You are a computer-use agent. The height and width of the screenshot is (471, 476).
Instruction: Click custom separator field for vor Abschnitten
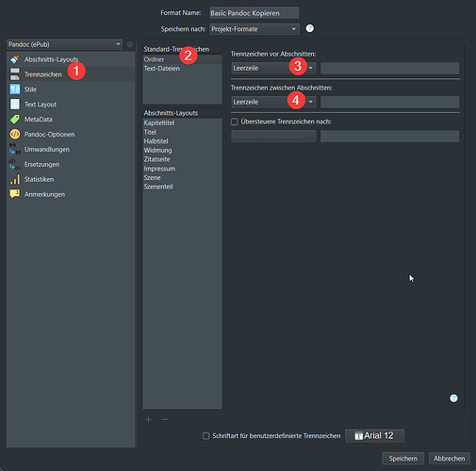390,68
